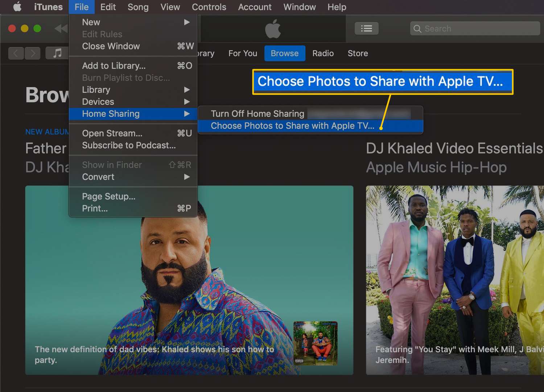Choose Photos to Share with Apple TV

pyautogui.click(x=292, y=126)
